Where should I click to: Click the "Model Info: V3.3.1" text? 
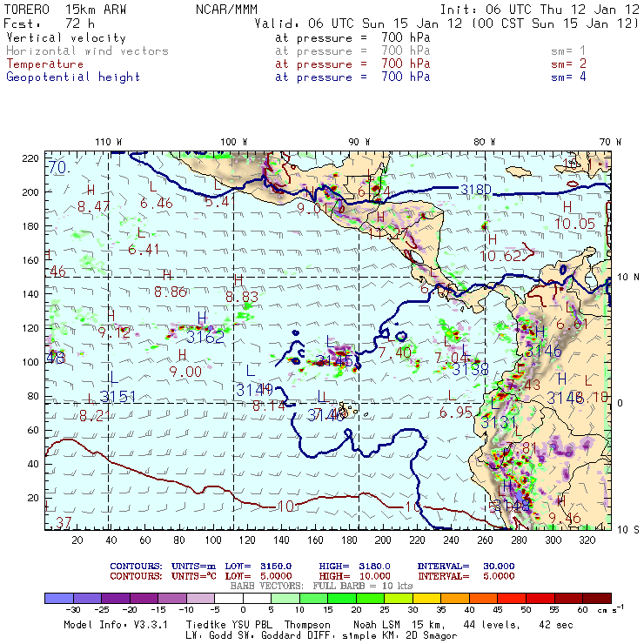pos(116,625)
